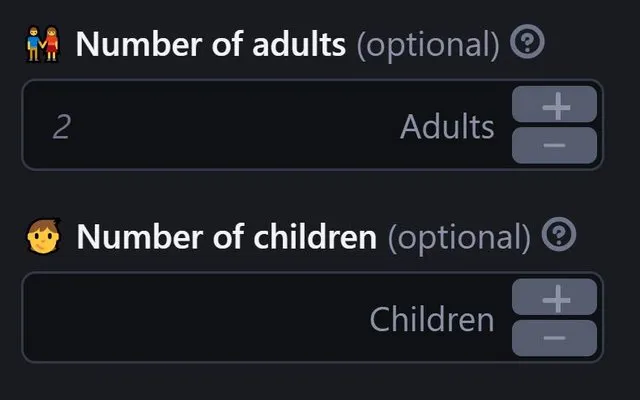Add one more adult using the stepper

click(x=554, y=104)
